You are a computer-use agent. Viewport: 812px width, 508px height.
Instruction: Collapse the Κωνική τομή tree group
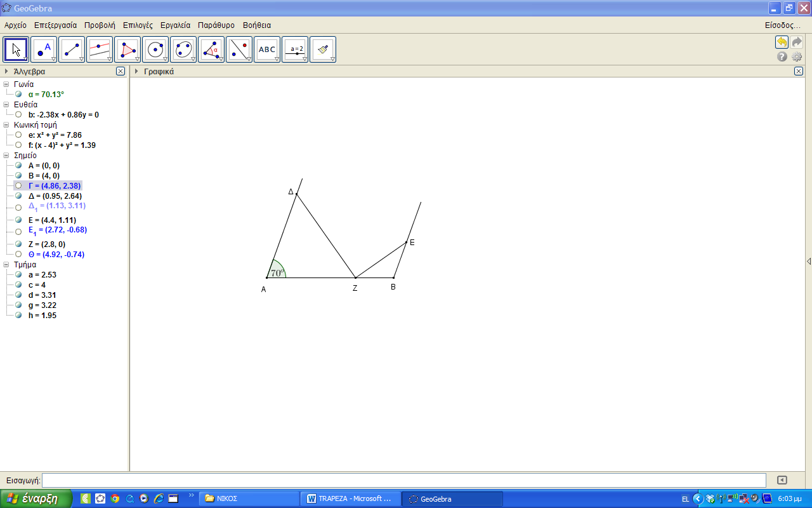tap(6, 124)
